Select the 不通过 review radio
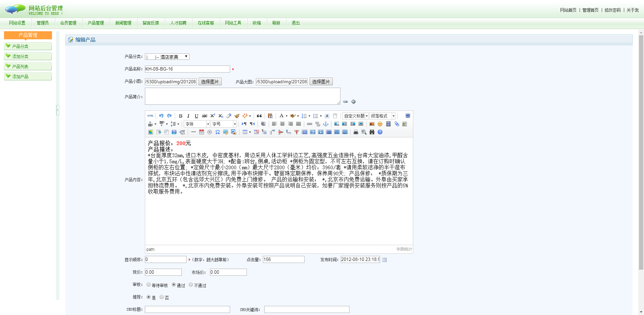644x315 pixels. coord(191,285)
